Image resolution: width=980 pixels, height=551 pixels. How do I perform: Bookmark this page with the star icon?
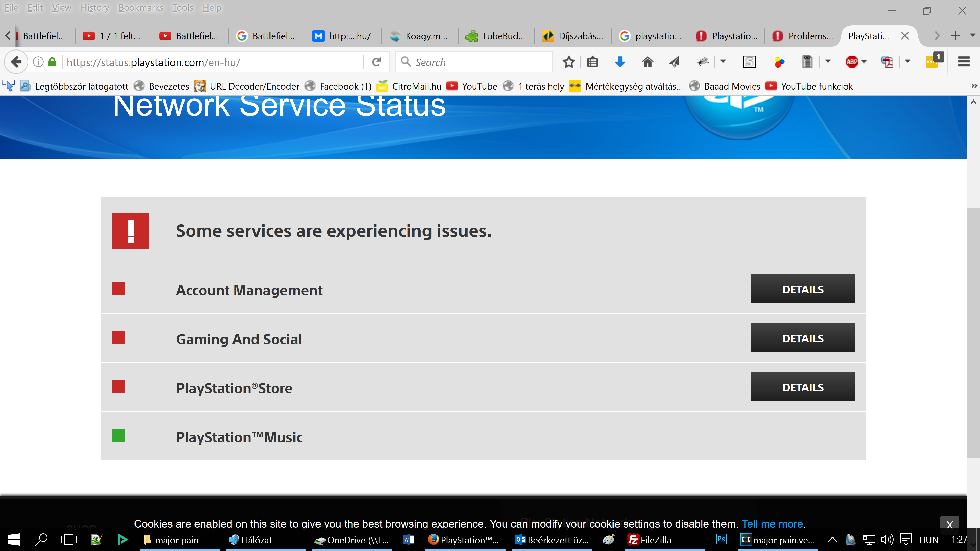pos(568,61)
